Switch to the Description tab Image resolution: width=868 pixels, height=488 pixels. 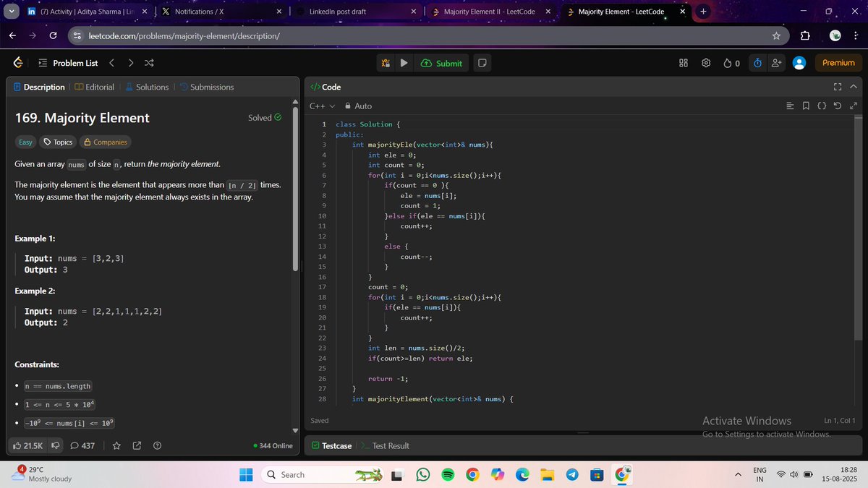point(40,87)
